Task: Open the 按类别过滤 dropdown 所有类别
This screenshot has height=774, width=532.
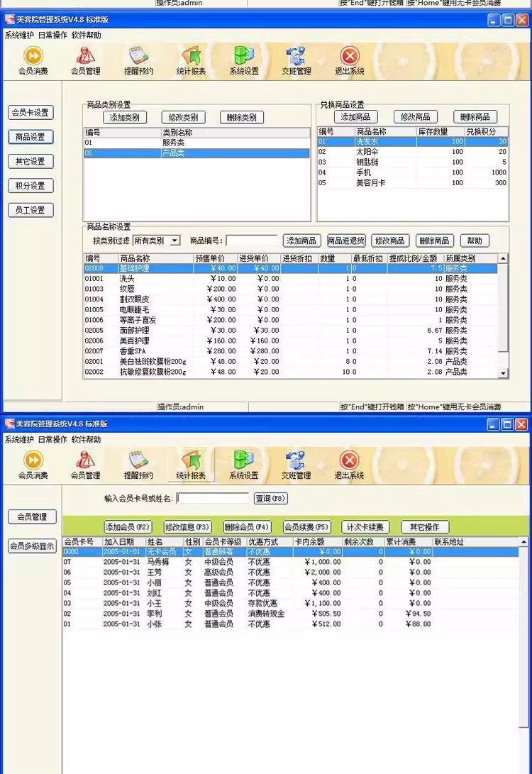Action: [x=157, y=241]
